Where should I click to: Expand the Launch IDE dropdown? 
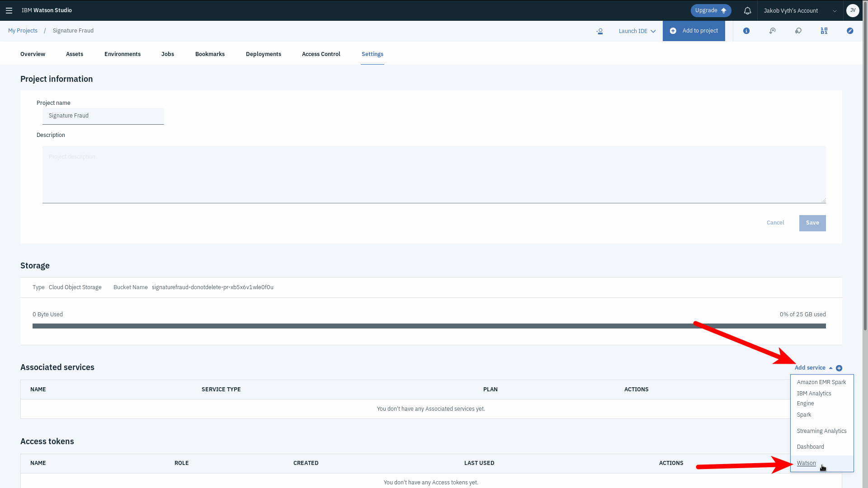pyautogui.click(x=637, y=31)
